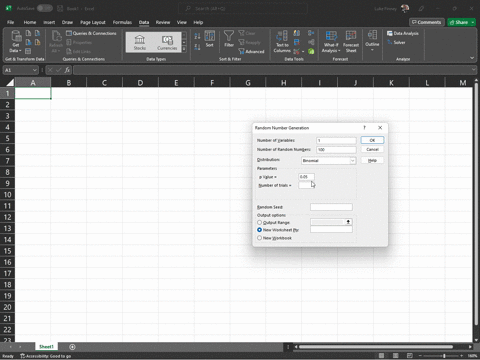Click the dialog question mark icon

click(x=364, y=128)
